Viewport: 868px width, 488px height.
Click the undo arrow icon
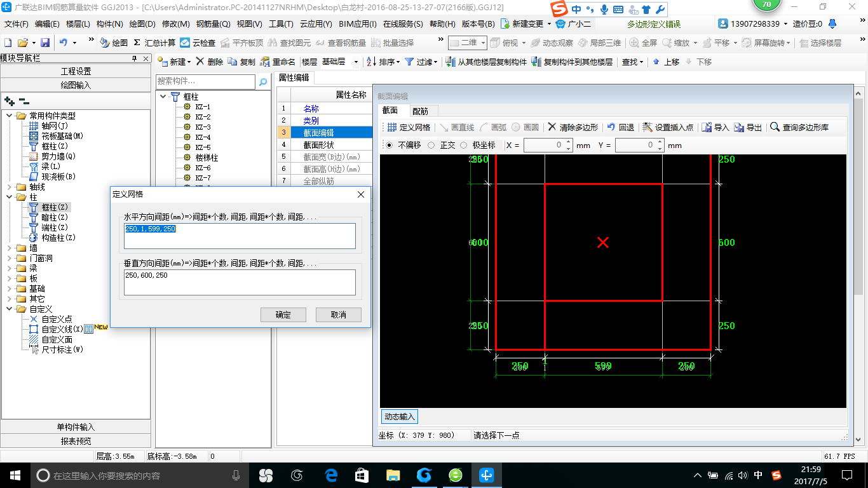tap(64, 43)
